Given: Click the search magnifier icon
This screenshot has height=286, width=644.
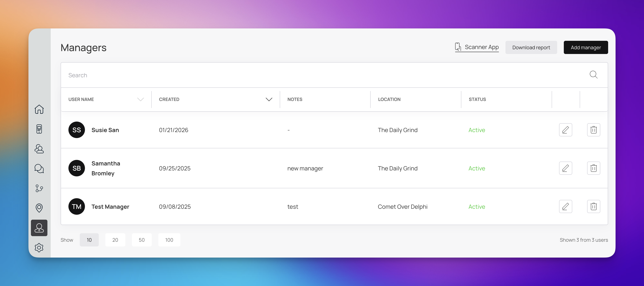Looking at the screenshot, I should click(x=593, y=75).
